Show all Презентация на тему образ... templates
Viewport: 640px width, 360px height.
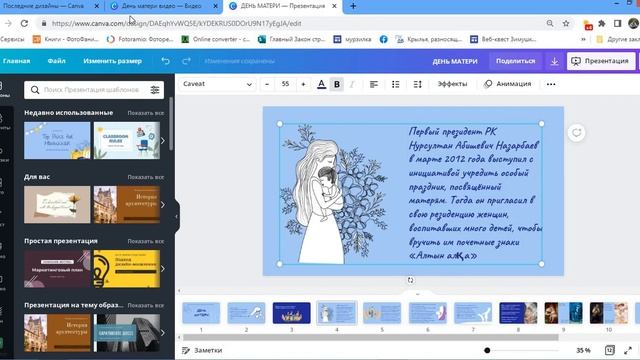click(x=145, y=305)
